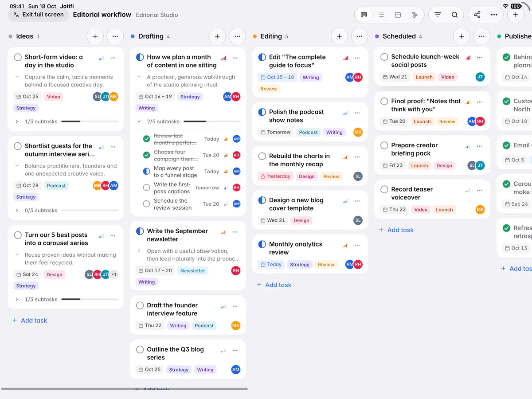Expand 1/3 subtasks on carousel series card
The height and width of the screenshot is (399, 532).
(17, 300)
